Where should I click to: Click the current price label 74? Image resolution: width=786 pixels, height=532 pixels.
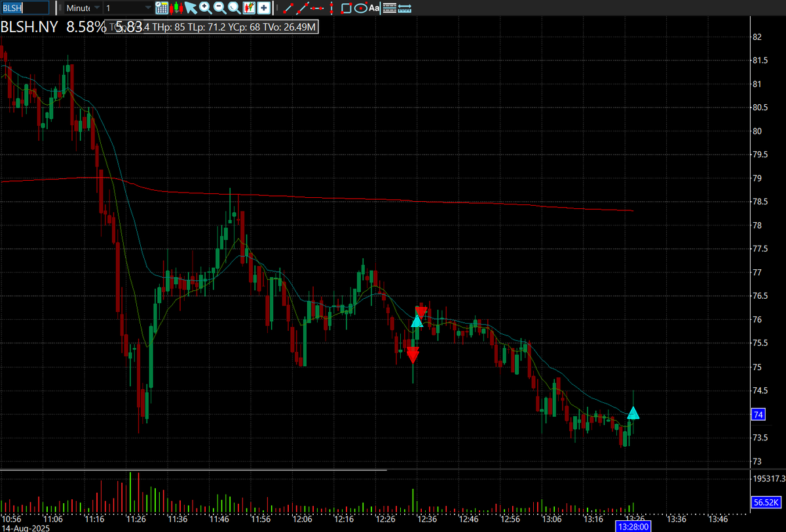(x=758, y=415)
